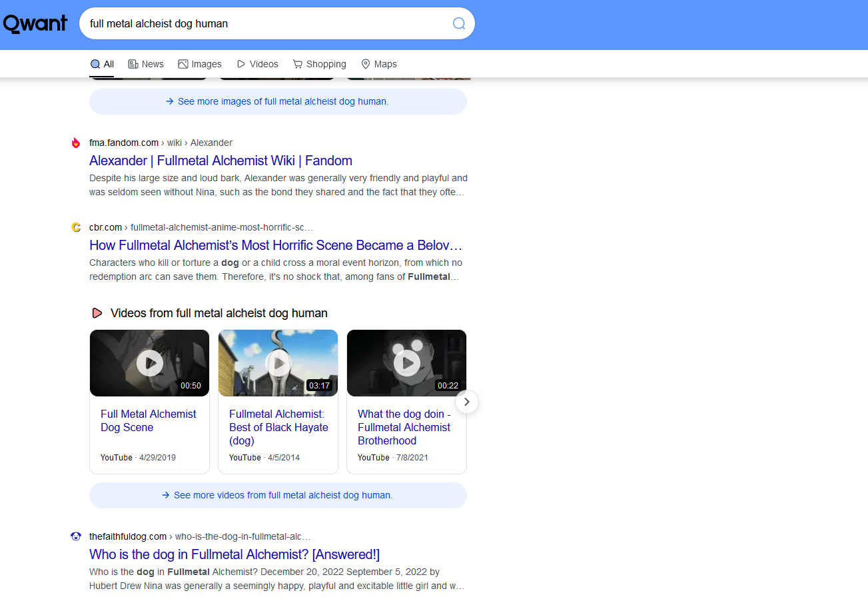
Task: Click the thefaithfuldog.com favicon
Action: point(76,536)
